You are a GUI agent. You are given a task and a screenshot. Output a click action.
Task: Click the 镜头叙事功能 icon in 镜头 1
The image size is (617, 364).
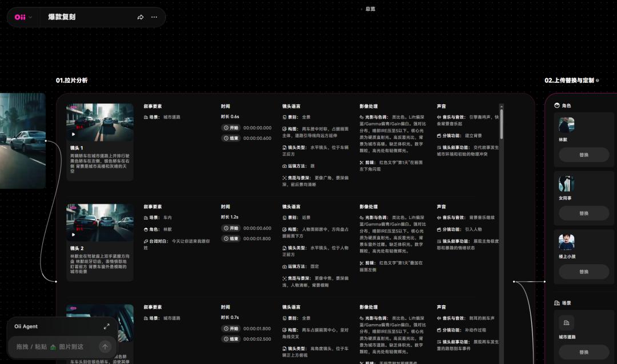439,148
